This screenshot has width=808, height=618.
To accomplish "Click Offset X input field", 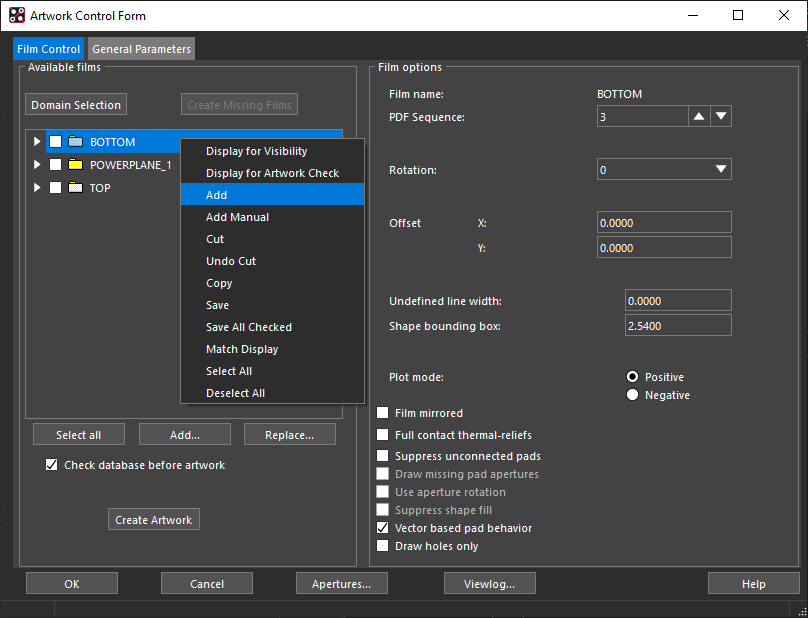I will pos(664,223).
